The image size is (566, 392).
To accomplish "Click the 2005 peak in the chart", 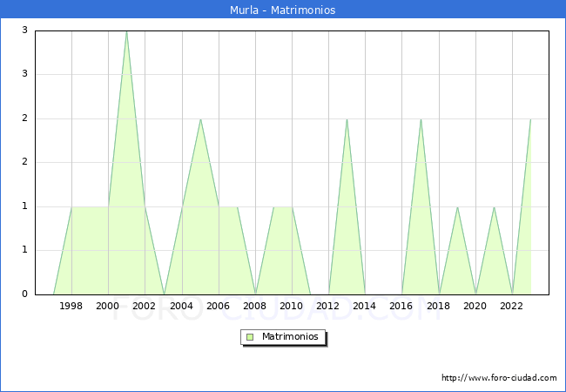I will [x=200, y=119].
